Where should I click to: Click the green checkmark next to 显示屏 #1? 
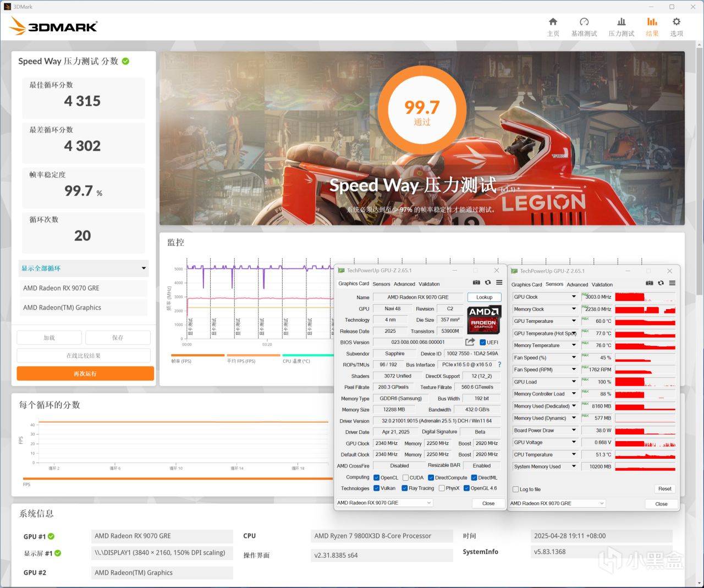pyautogui.click(x=58, y=553)
